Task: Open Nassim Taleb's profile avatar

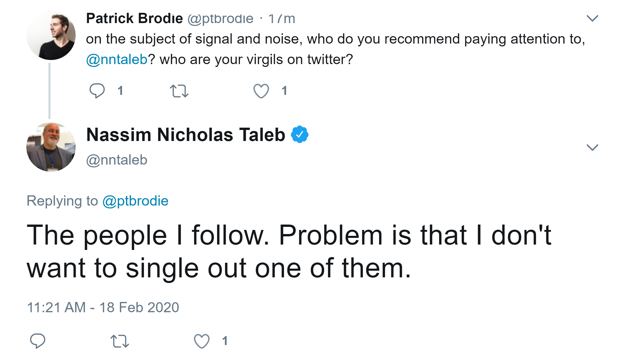Action: tap(51, 147)
